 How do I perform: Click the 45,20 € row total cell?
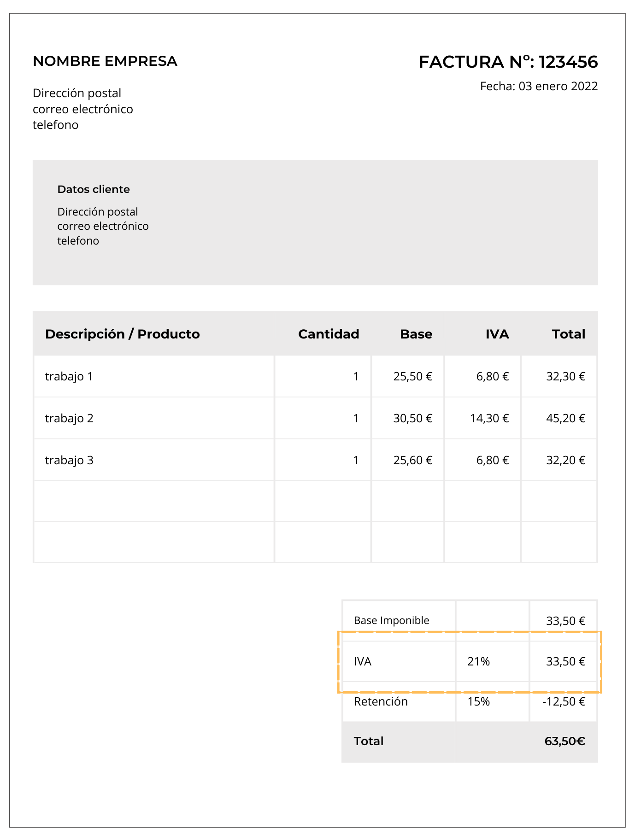(x=565, y=419)
